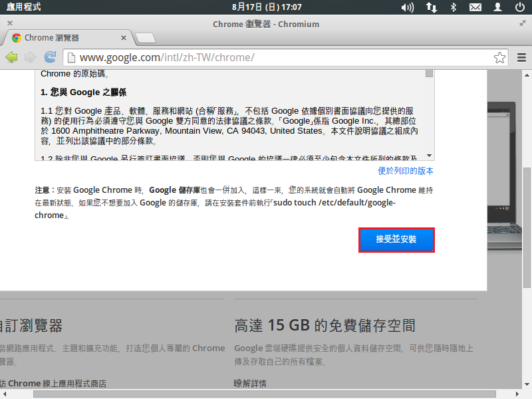The height and width of the screenshot is (399, 532).
Task: Click the Chrome favicon on the tab
Action: 16,38
